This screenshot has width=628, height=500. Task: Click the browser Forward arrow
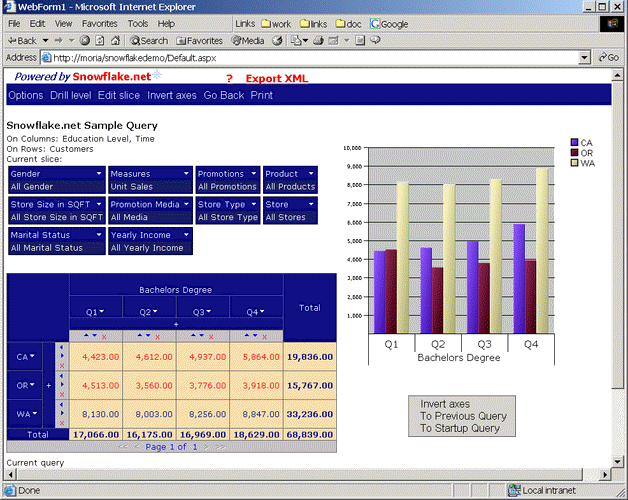(59, 40)
